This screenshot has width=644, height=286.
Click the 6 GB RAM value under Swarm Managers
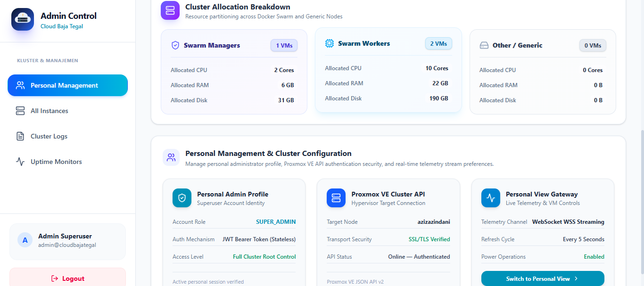(288, 85)
